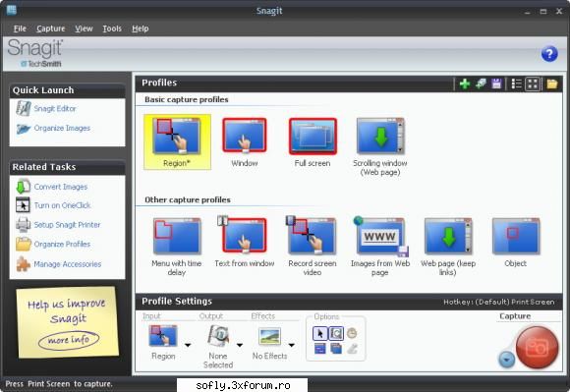Screen dimensions: 570x392
Task: Open capture mode blue dropdown button
Action: click(506, 360)
